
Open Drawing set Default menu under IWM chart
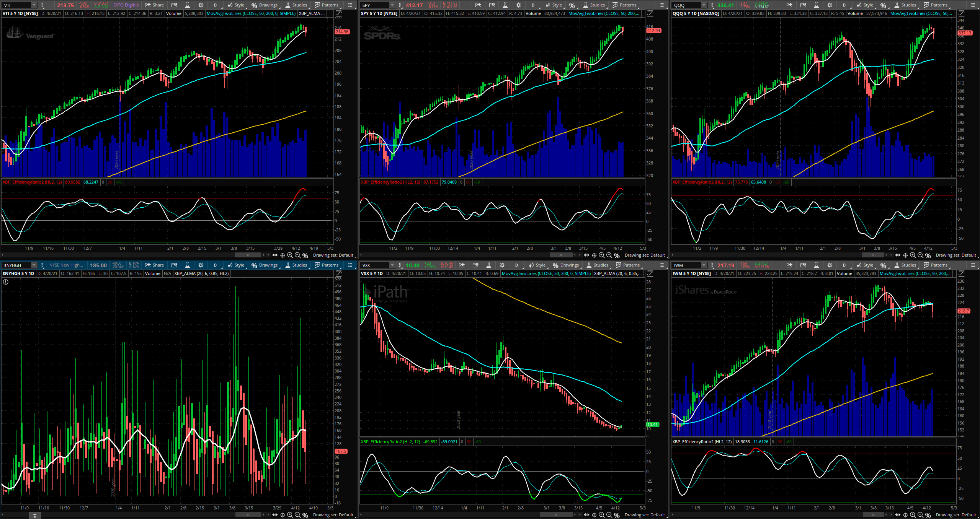956,515
